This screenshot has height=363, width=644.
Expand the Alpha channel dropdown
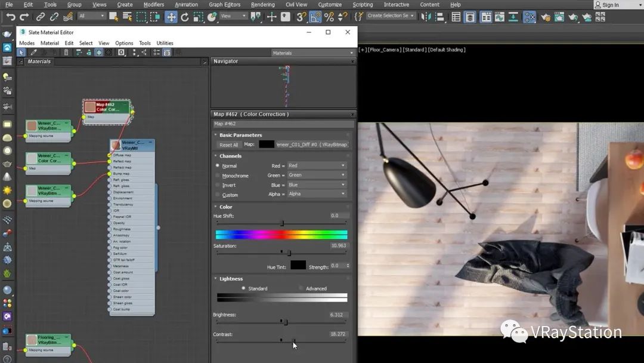coord(316,194)
